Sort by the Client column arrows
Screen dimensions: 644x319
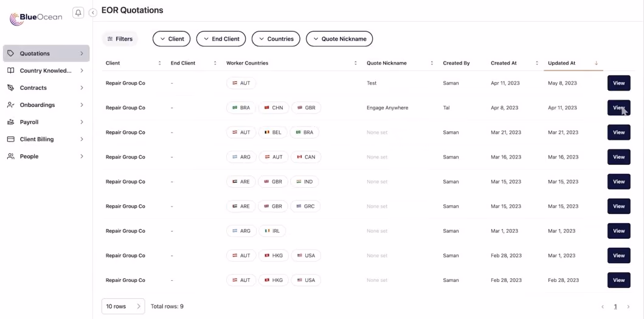(x=159, y=63)
